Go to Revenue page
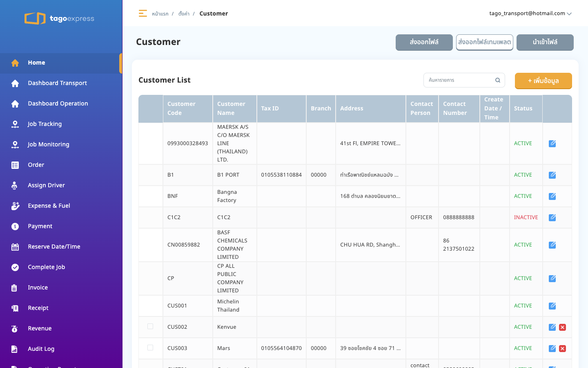Screen dimensions: 588x368 (x=61, y=329)
